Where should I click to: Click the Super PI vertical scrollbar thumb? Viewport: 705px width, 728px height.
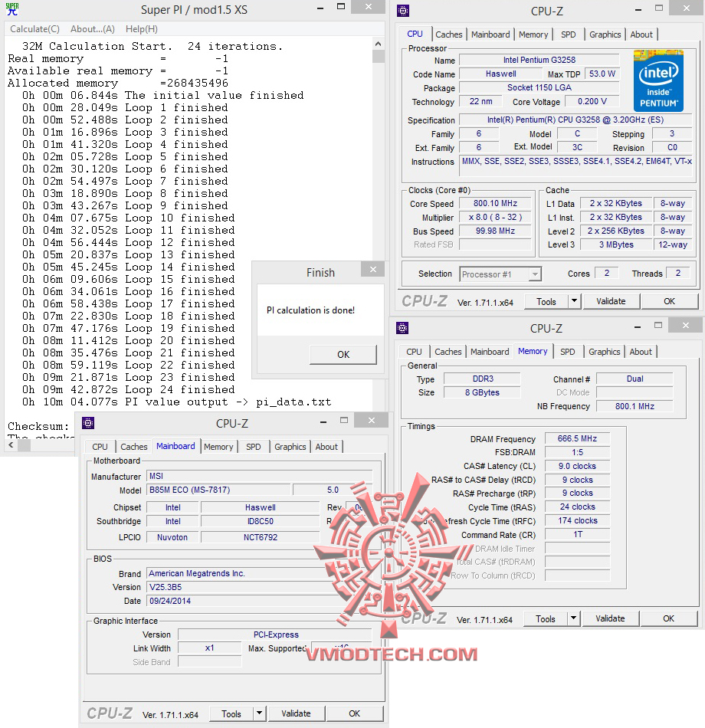coord(378,56)
